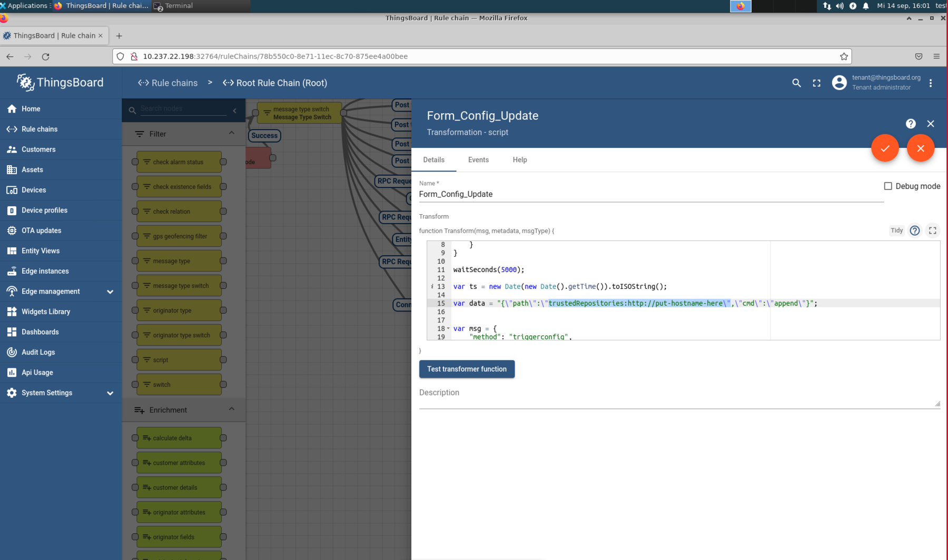Expand the System Settings menu

click(110, 393)
